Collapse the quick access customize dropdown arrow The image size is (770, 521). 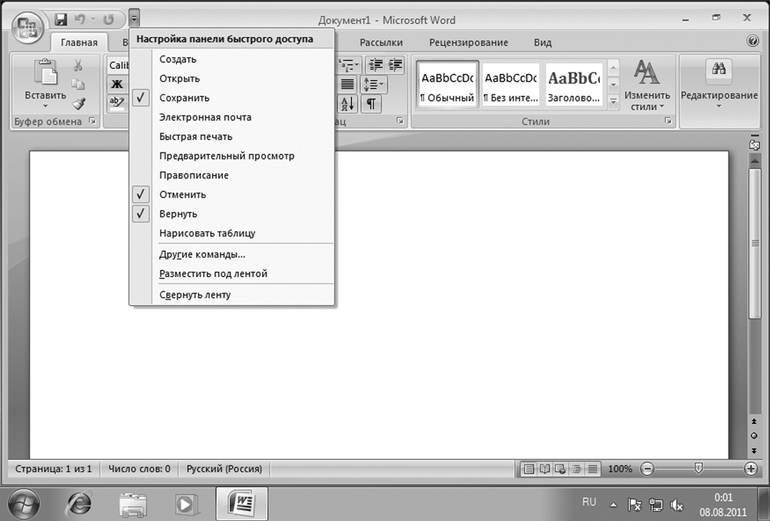[135, 19]
